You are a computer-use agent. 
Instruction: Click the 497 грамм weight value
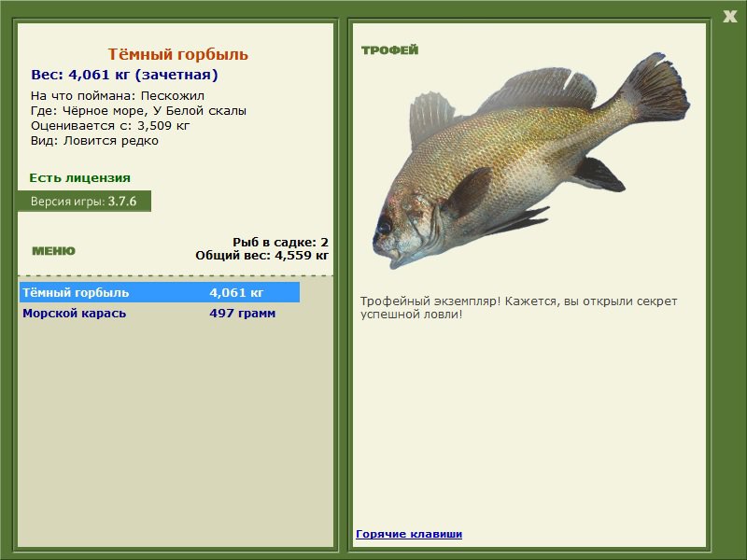pos(243,314)
